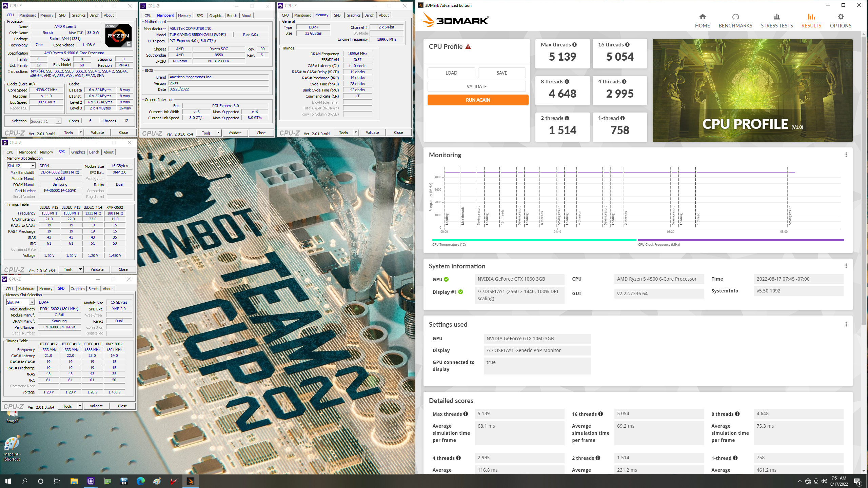
Task: Open File Explorer from the taskbar
Action: (74, 481)
